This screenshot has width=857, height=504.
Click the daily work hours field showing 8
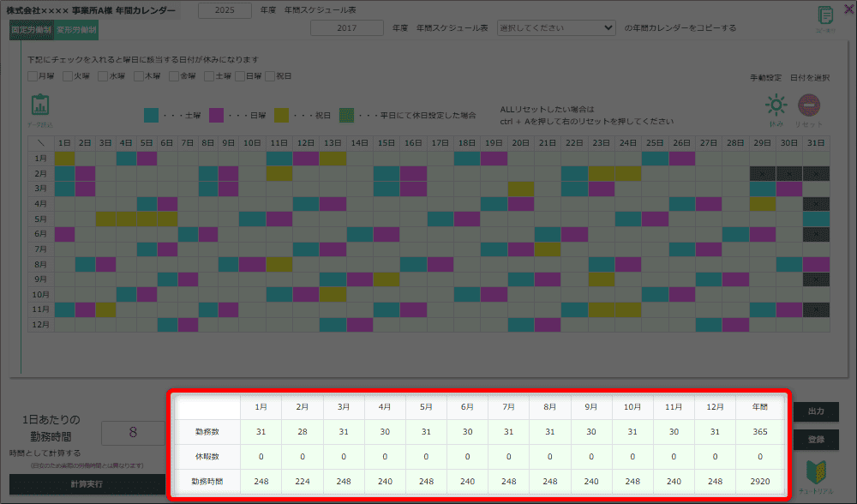(133, 433)
